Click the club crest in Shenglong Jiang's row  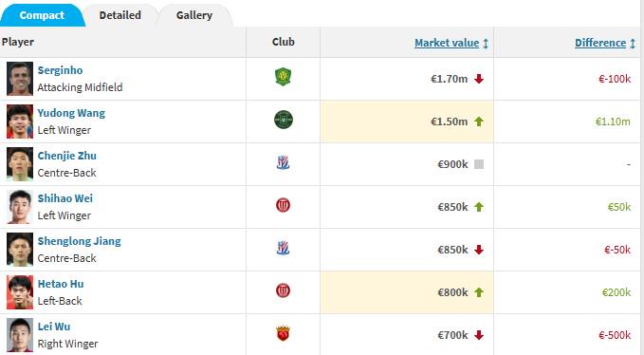click(283, 248)
